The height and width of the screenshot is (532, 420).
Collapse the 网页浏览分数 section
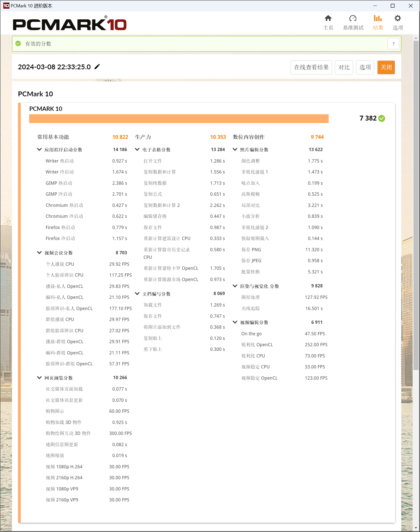pyautogui.click(x=39, y=378)
